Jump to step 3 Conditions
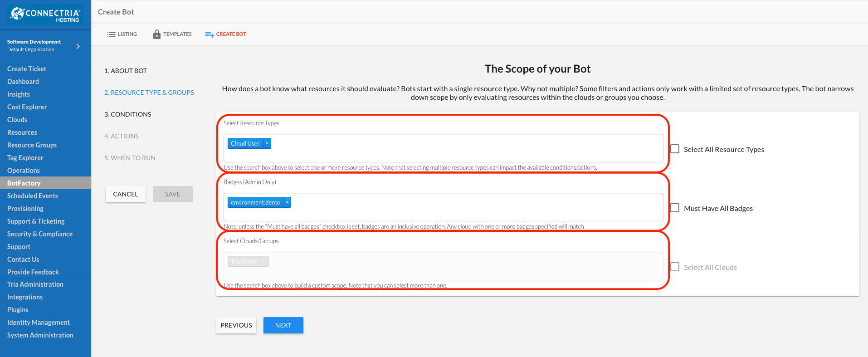 [x=128, y=114]
